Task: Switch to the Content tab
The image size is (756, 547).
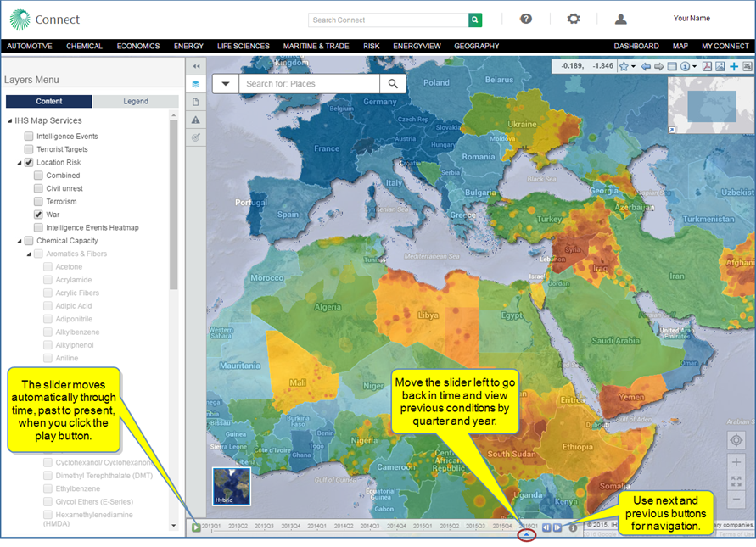Action: [x=48, y=101]
